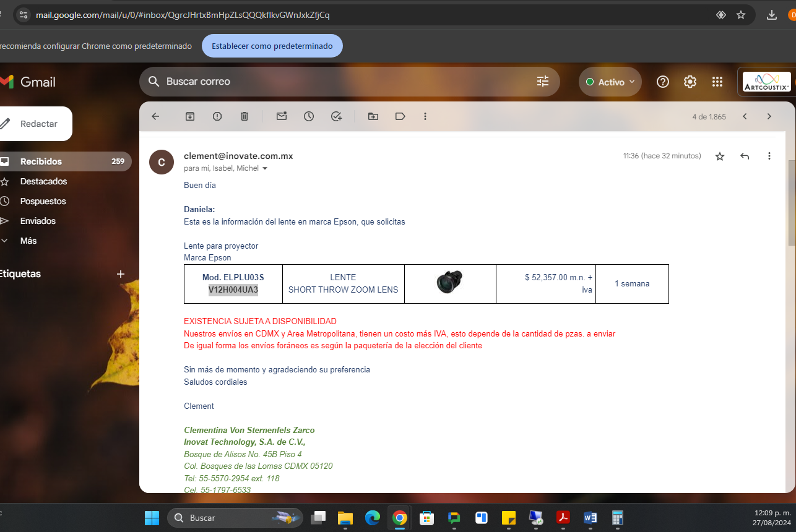
Task: Click the '1 semana' table cell
Action: (x=632, y=284)
